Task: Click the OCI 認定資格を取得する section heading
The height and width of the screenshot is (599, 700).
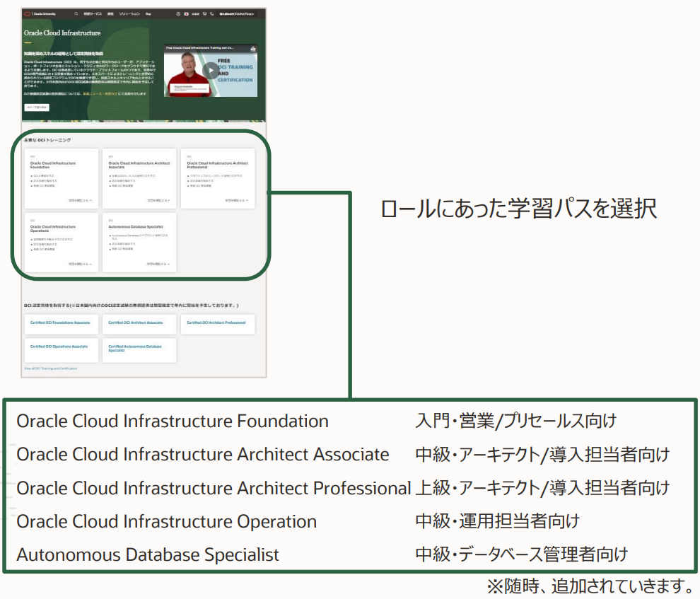Action: (x=132, y=306)
